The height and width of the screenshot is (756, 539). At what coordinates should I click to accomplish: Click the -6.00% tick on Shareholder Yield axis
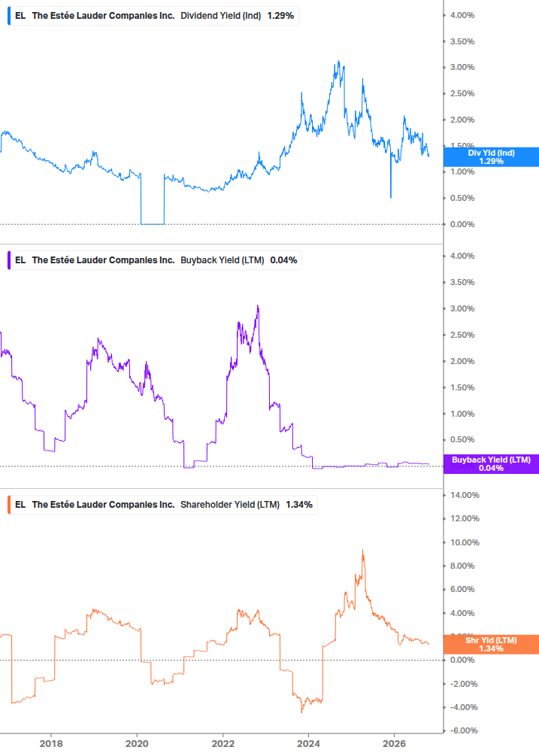tap(464, 731)
